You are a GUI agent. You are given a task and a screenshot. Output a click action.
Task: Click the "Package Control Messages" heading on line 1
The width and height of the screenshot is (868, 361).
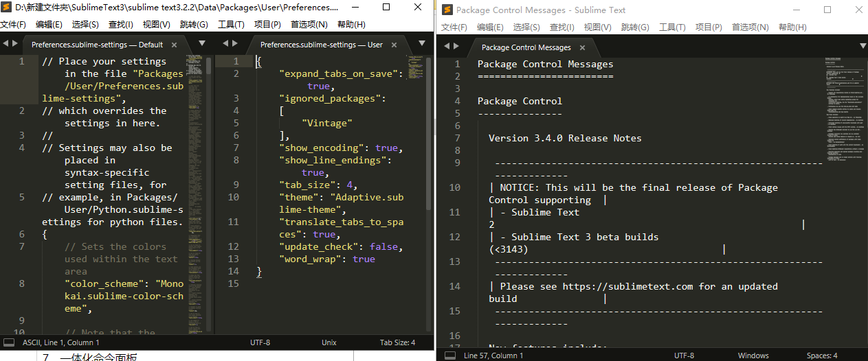[x=546, y=64]
